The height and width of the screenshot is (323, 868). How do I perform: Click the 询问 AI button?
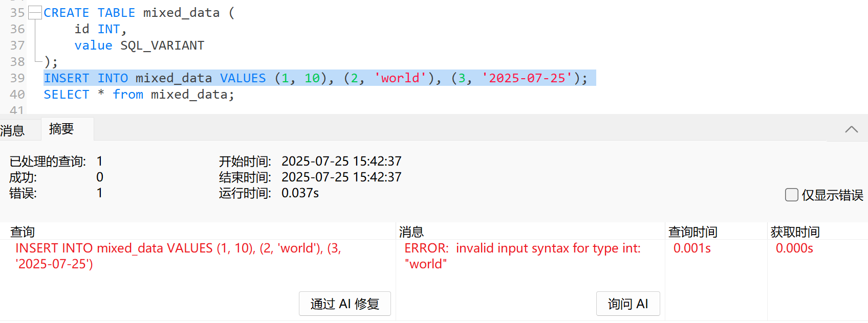coord(628,304)
